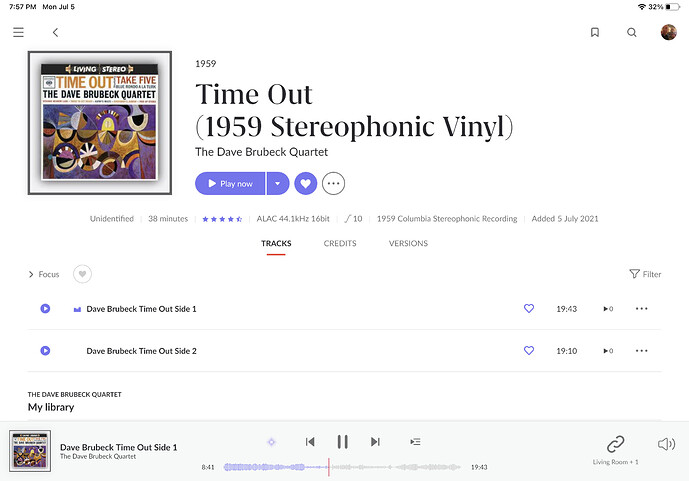Go back with the back arrow
689x481 pixels.
pyautogui.click(x=55, y=32)
